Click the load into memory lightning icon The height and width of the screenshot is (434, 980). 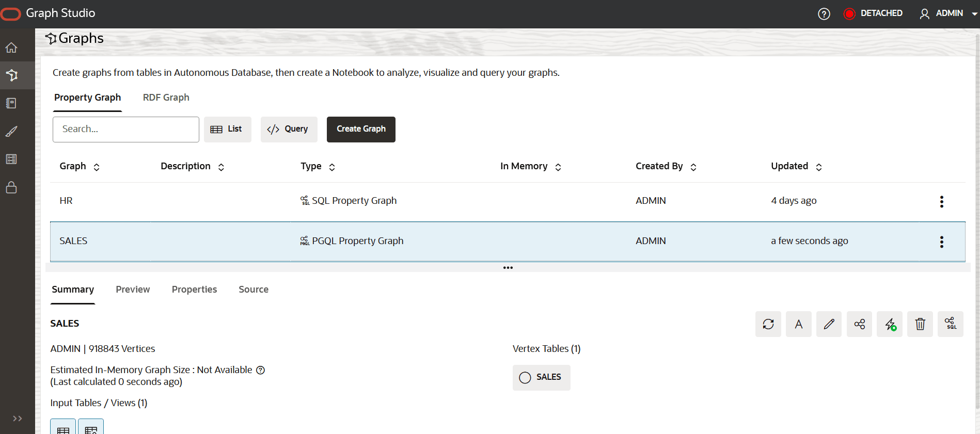tap(890, 324)
